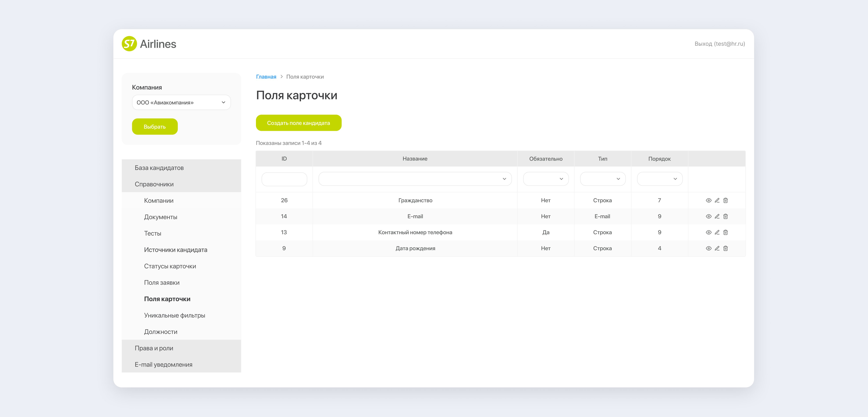Expand the Обязательно filter dropdown
868x417 pixels.
pyautogui.click(x=545, y=179)
